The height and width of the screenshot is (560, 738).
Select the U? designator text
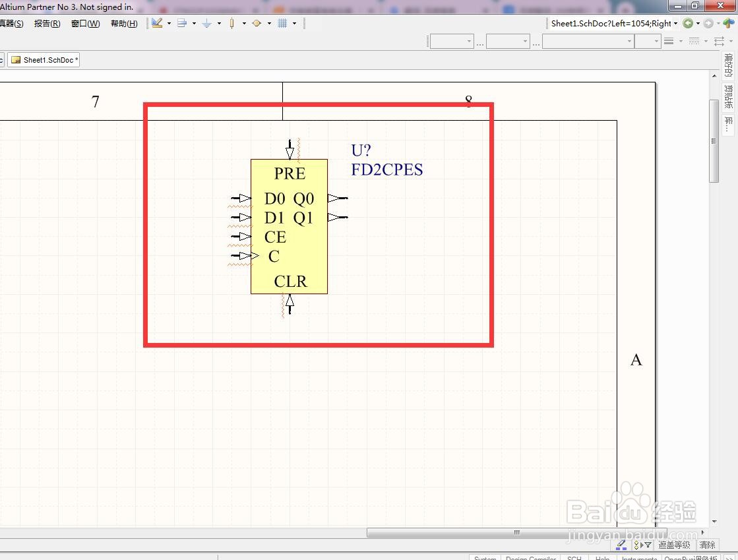[x=361, y=150]
